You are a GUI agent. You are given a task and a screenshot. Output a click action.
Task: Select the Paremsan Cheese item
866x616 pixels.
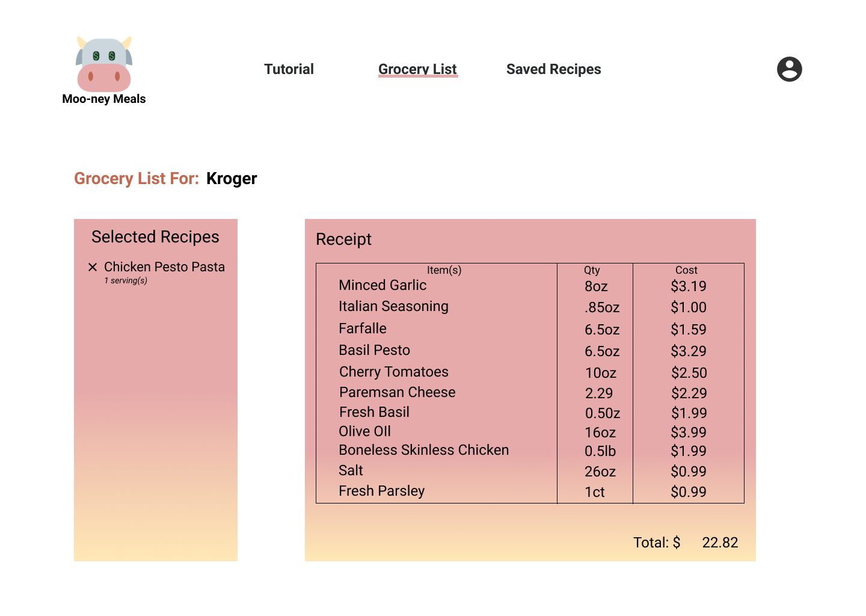(x=398, y=392)
